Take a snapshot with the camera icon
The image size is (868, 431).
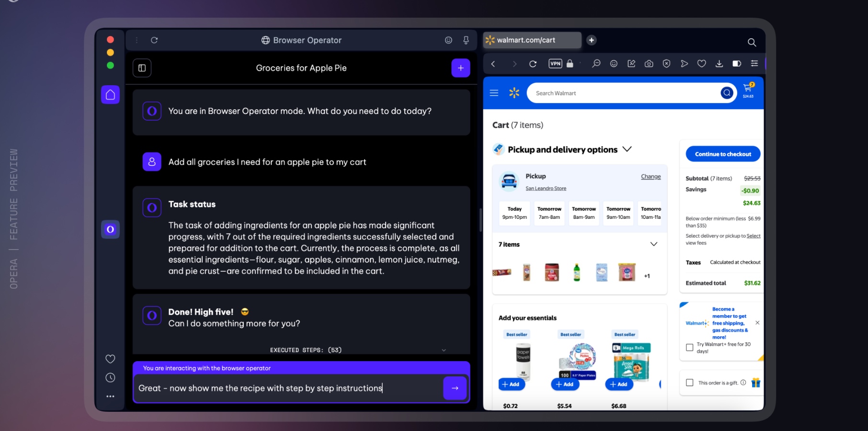click(x=649, y=64)
